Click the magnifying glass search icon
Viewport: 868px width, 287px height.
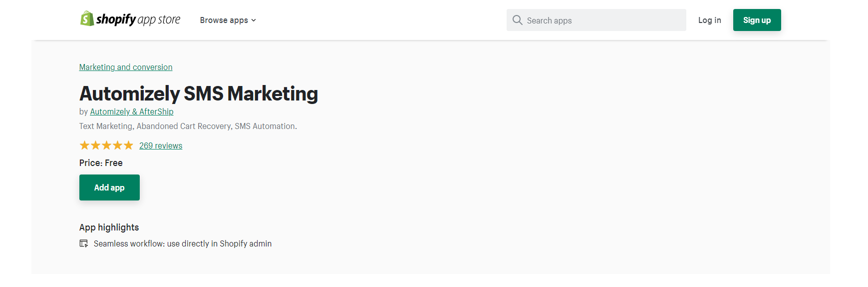(x=518, y=20)
